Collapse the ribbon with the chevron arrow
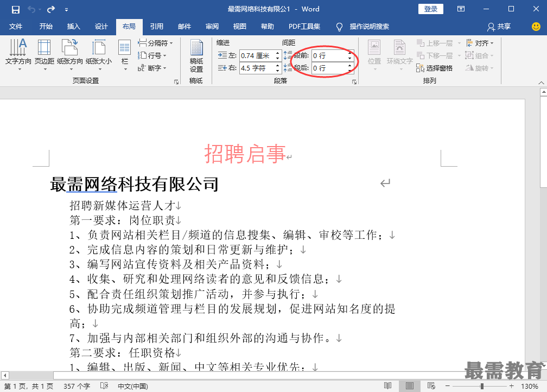Viewport: 547px width, 392px height. [x=541, y=83]
